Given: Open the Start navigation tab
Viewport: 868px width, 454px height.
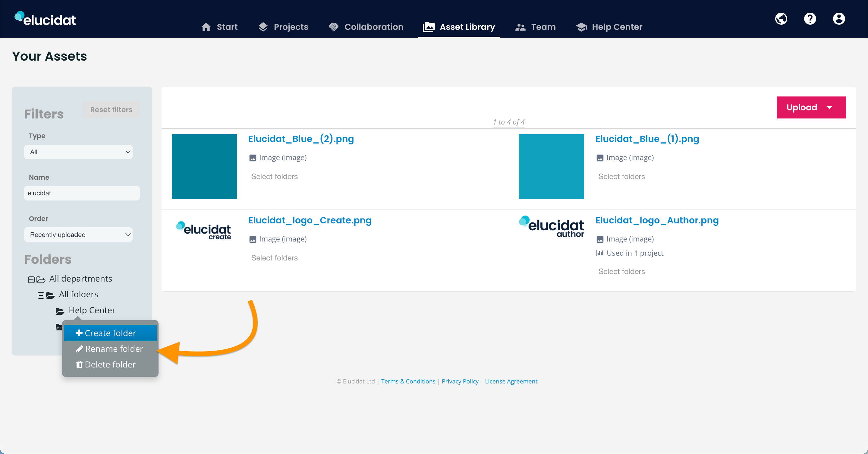Looking at the screenshot, I should 219,27.
